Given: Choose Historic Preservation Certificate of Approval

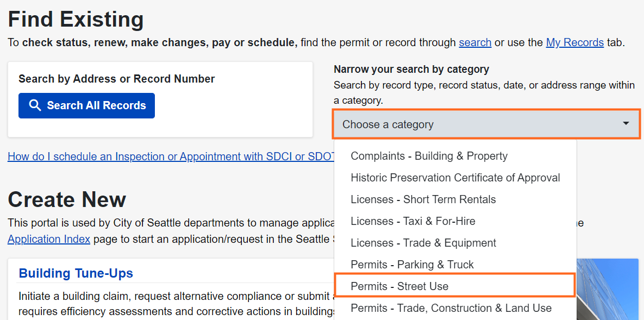Looking at the screenshot, I should [455, 178].
